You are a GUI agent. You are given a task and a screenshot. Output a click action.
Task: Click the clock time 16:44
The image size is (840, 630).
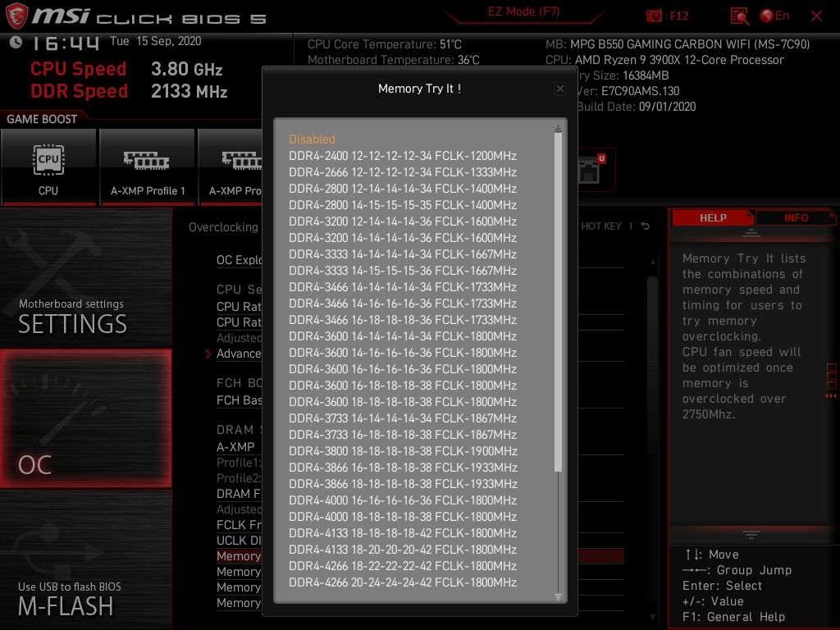tap(66, 43)
